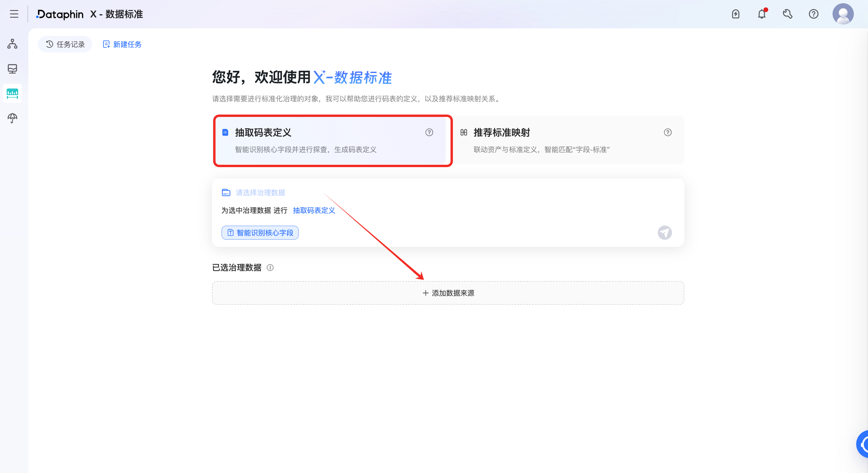Show help for 抽取码表定义
This screenshot has height=473, width=868.
429,132
